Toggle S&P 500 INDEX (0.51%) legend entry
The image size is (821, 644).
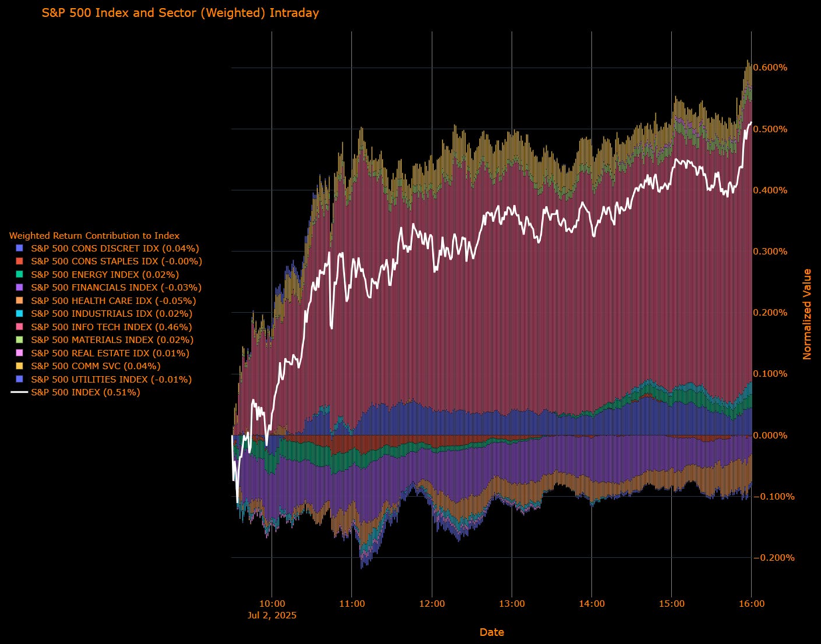(86, 392)
